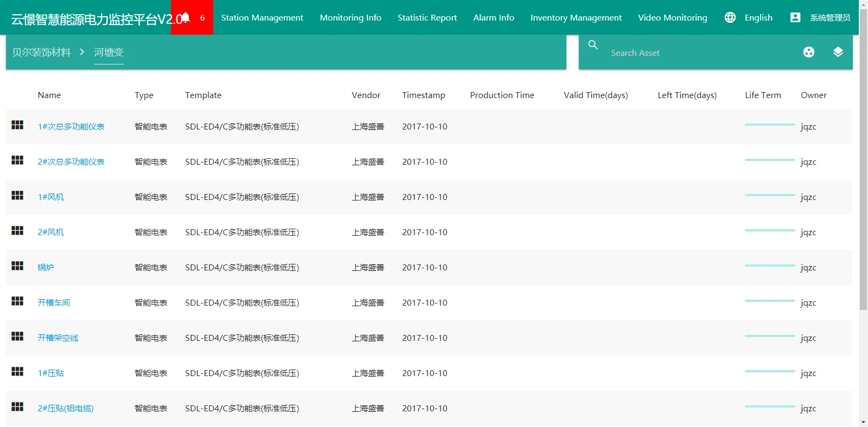Click grid icon for 1#压贴 row
This screenshot has height=427, width=868.
[17, 372]
